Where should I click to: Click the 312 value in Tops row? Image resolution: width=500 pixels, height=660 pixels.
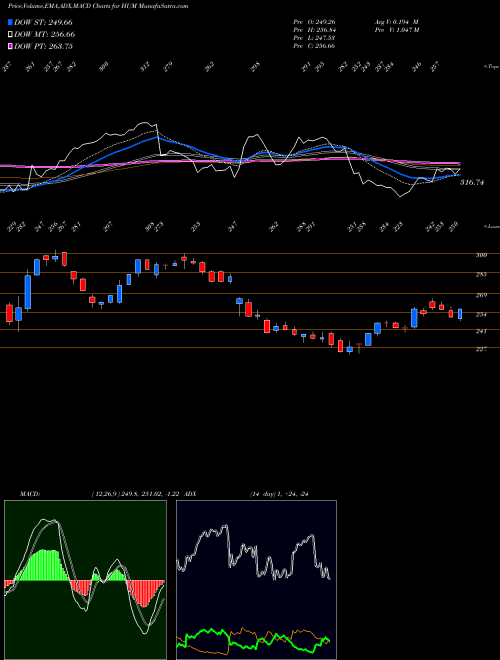[x=145, y=67]
